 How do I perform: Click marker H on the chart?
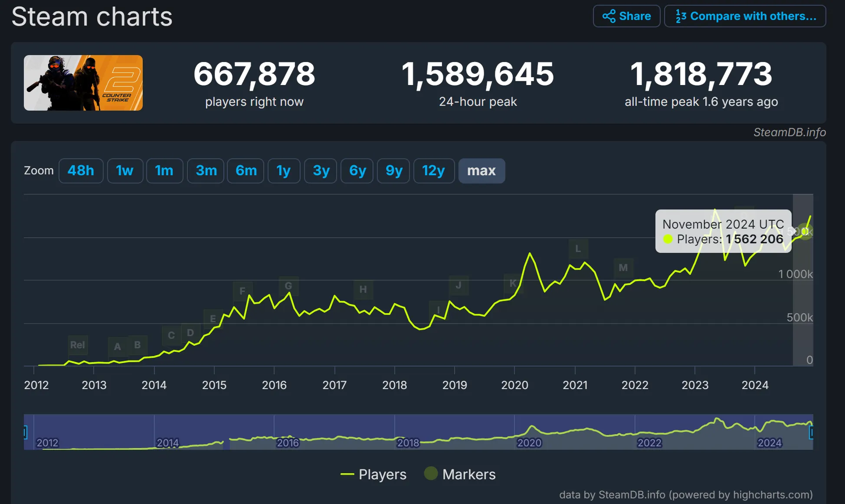[363, 289]
